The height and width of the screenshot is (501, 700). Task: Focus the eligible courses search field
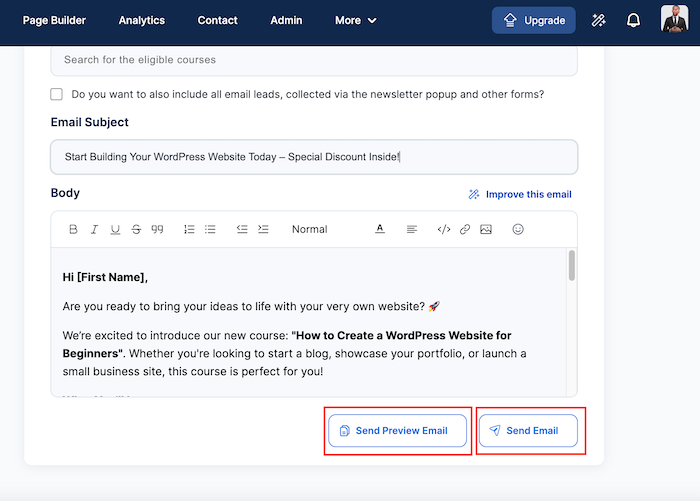(x=314, y=60)
